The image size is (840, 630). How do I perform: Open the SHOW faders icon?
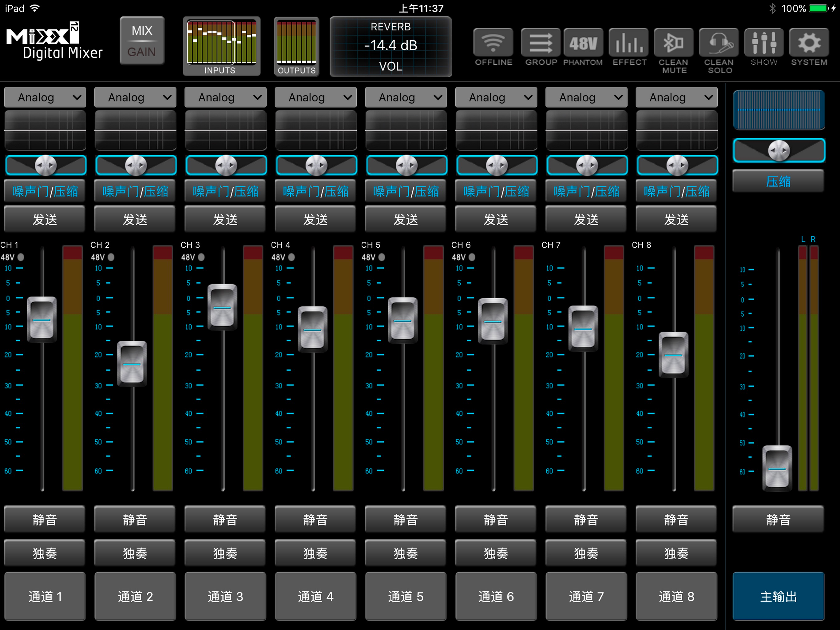tap(764, 42)
